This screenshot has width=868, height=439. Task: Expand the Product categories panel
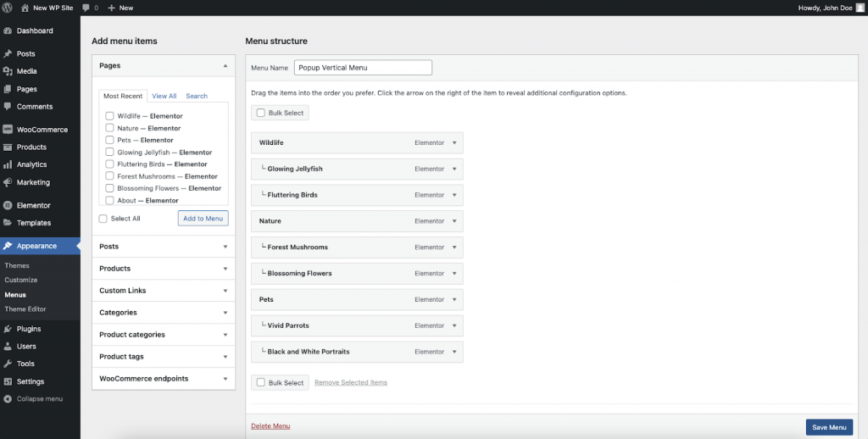(x=225, y=335)
